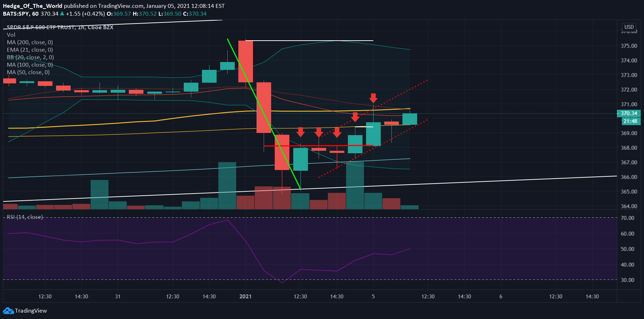Click the TradingView cloud logo icon

tap(9, 311)
